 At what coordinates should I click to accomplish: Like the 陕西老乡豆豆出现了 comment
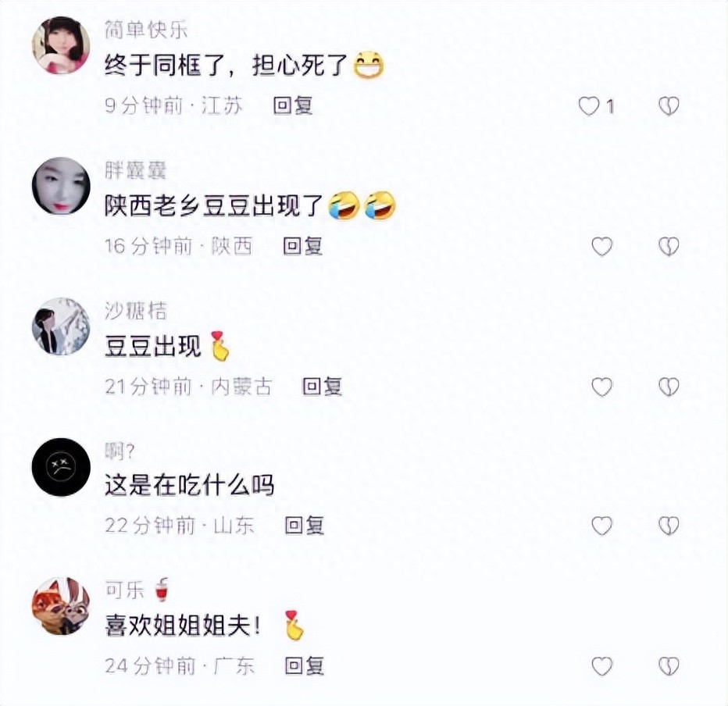[601, 247]
